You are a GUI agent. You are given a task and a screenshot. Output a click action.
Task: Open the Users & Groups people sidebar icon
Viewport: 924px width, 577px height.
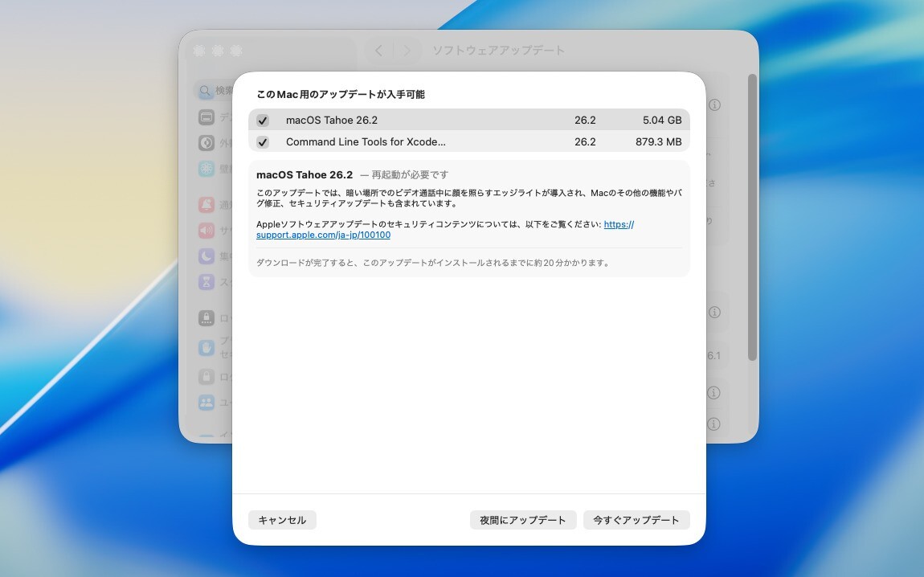206,403
